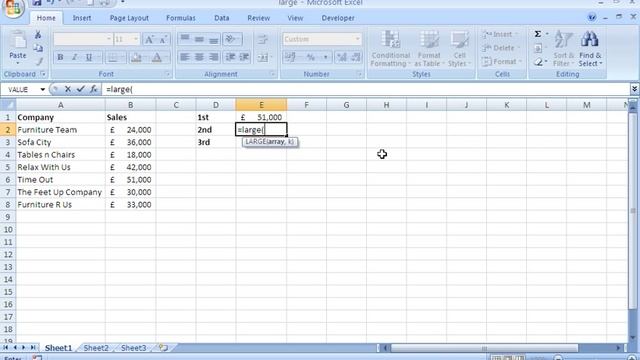Click the AutoSum sigma icon

[x=538, y=34]
